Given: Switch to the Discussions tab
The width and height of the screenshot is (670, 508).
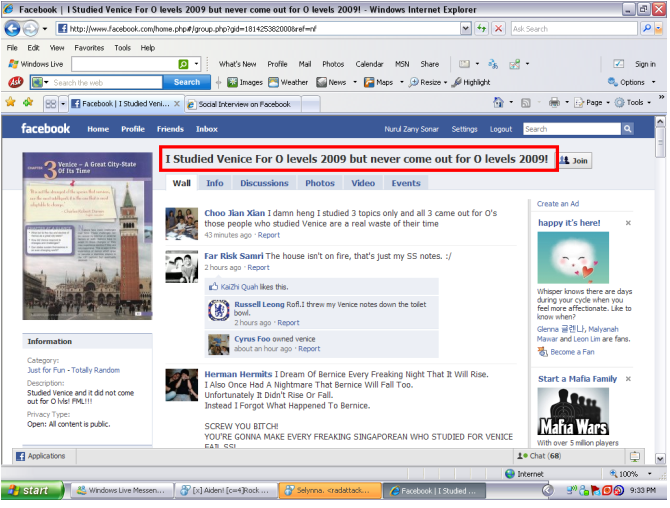Looking at the screenshot, I should click(264, 183).
